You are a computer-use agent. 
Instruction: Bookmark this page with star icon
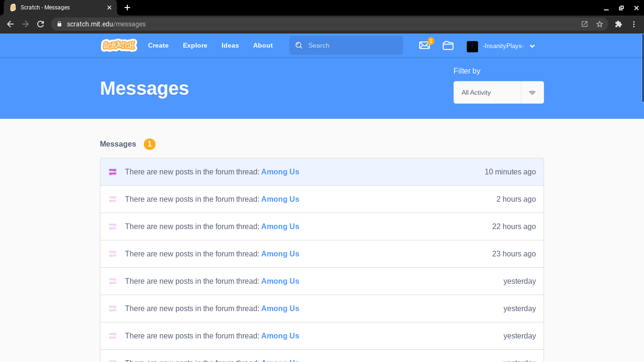click(600, 24)
